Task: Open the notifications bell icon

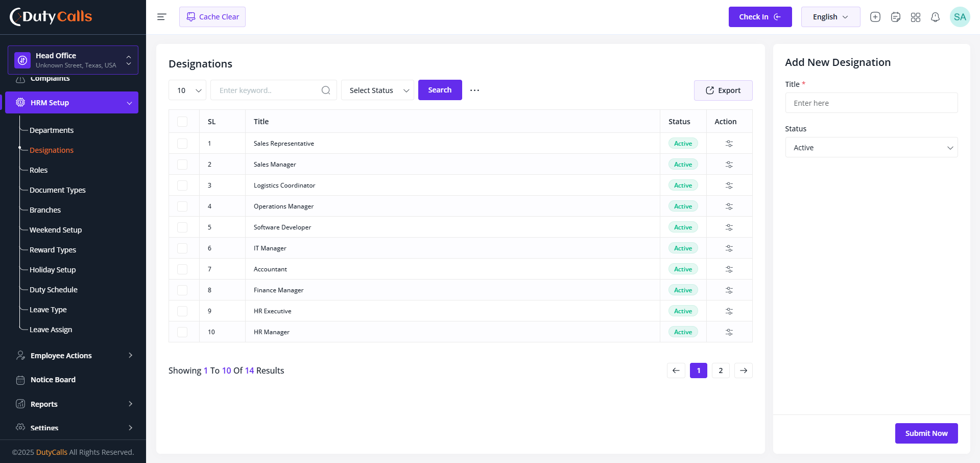Action: click(935, 17)
